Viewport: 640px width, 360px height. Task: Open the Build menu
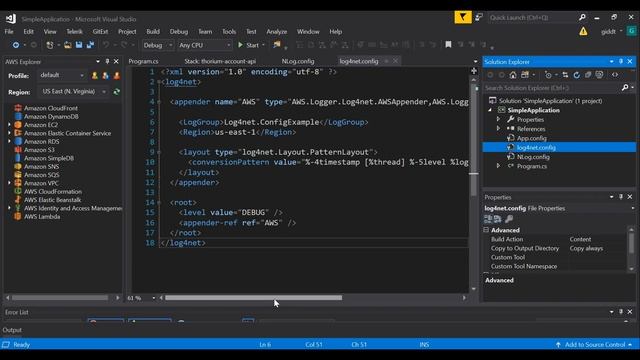coord(153,31)
